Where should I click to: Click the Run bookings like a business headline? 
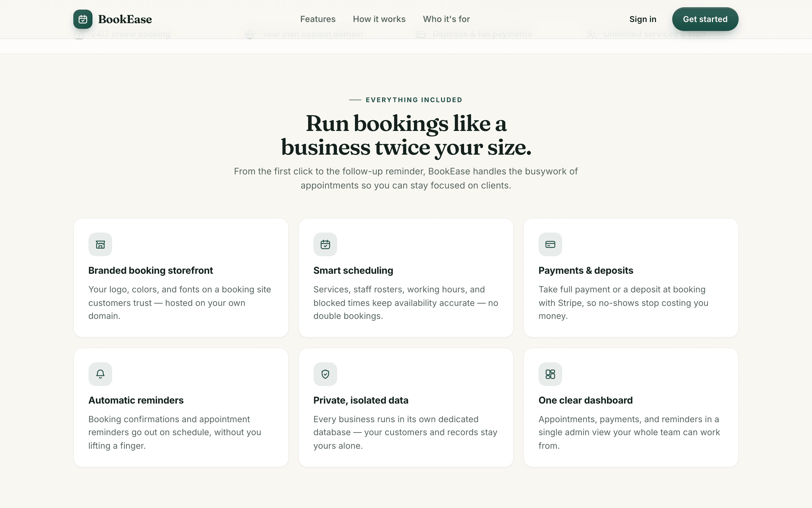[x=406, y=135]
